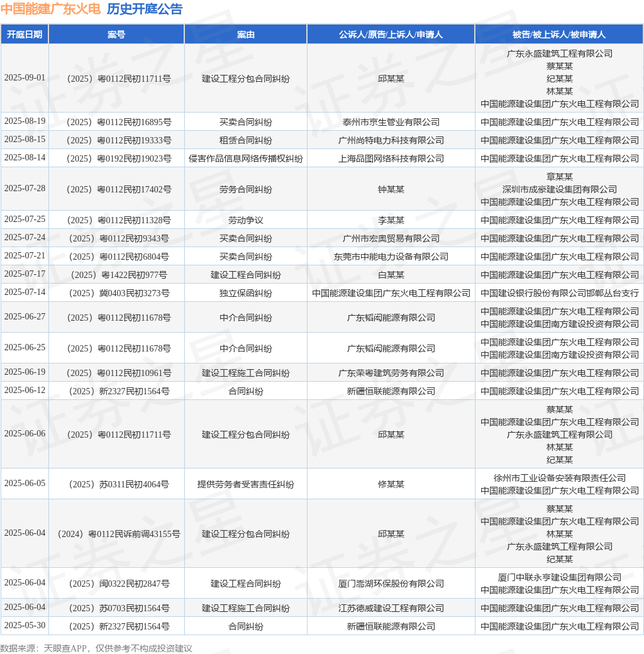The image size is (644, 654).
Task: Click the heading 历史开庭公告
Action: (x=144, y=9)
